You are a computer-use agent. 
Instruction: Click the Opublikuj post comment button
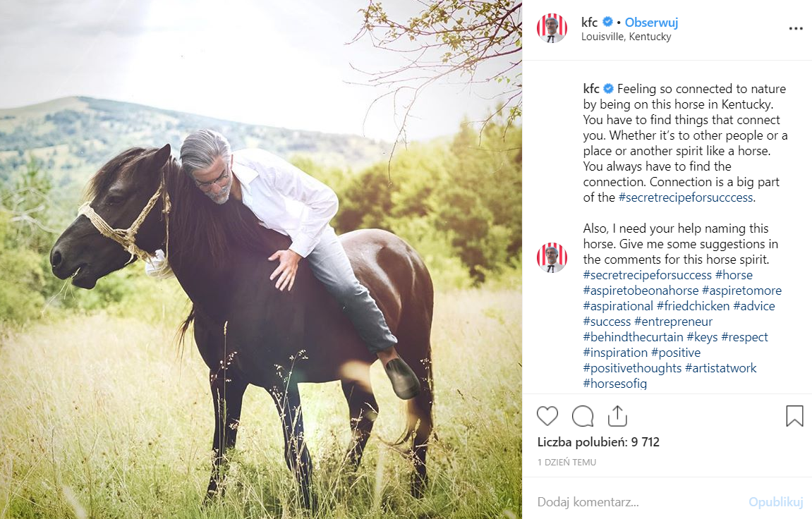point(775,501)
